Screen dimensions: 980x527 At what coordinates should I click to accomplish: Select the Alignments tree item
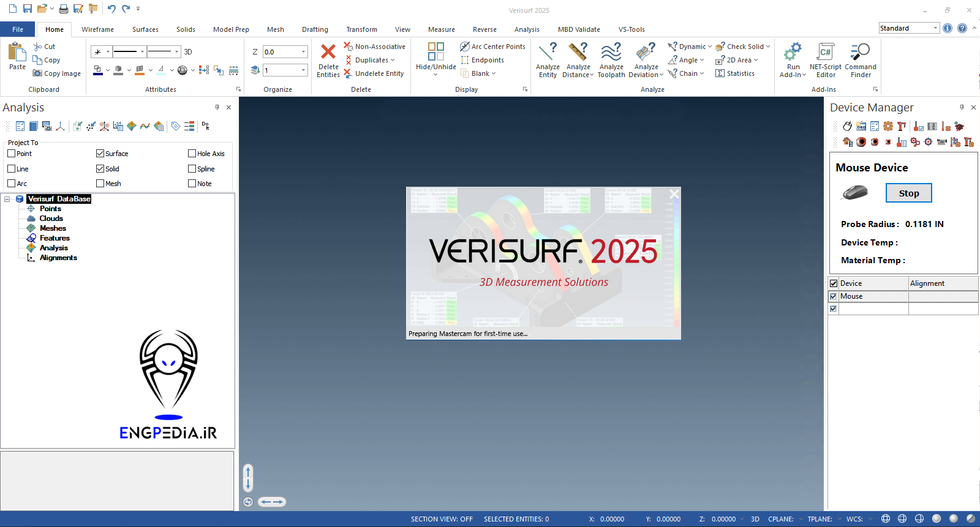click(x=58, y=258)
